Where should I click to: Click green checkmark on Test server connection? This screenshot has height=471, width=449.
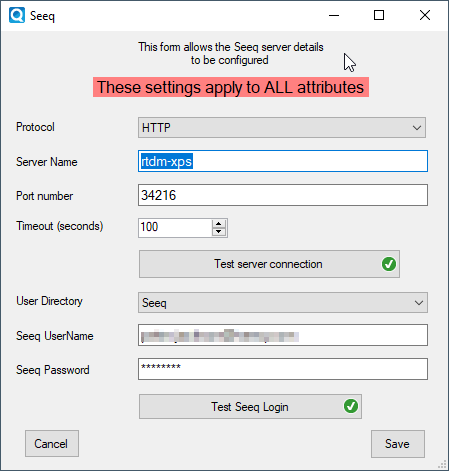(x=389, y=264)
